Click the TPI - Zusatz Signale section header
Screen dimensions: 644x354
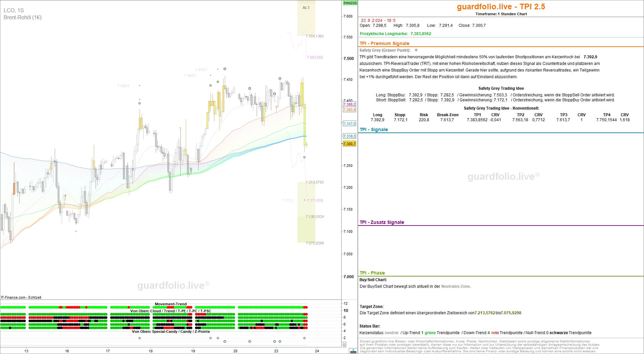(382, 222)
